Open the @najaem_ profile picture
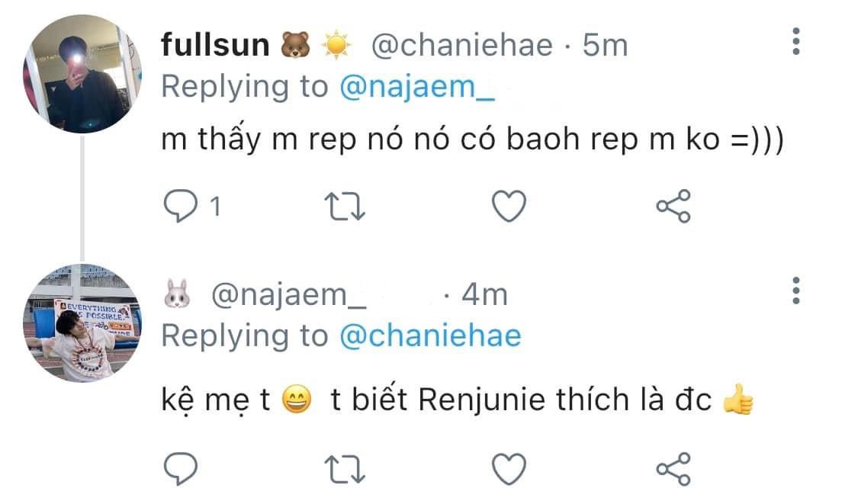Screen dimensions: 858x504 pos(82,323)
